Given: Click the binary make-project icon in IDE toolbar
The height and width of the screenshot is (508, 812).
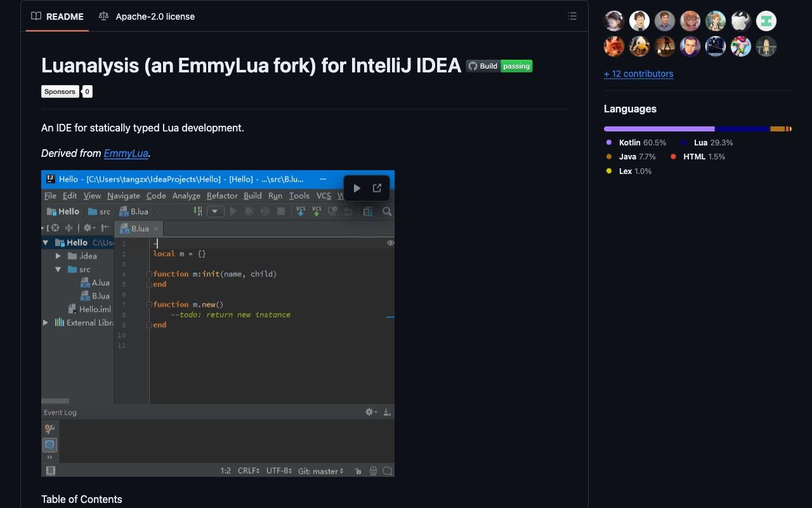Looking at the screenshot, I should (x=199, y=211).
